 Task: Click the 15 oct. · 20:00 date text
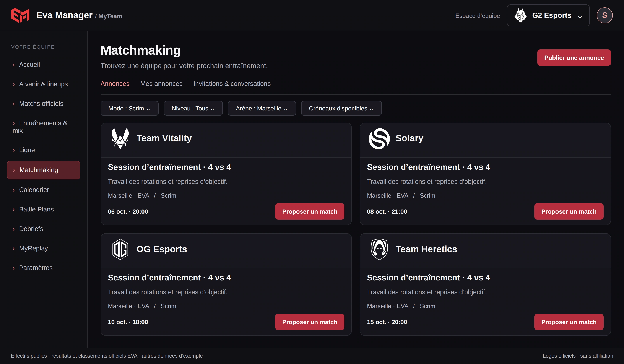click(387, 322)
